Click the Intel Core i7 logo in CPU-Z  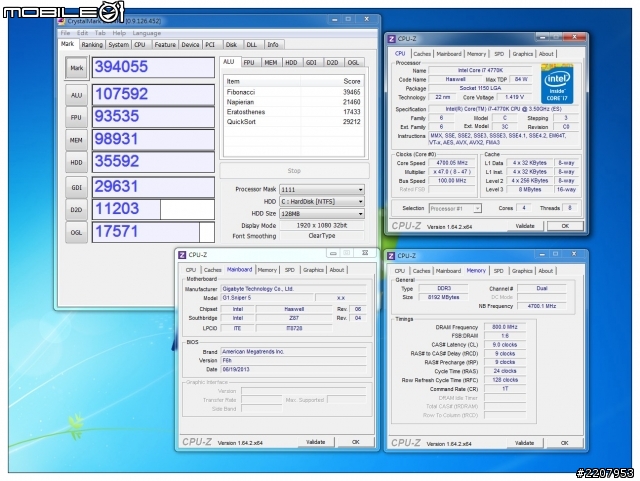(x=557, y=84)
